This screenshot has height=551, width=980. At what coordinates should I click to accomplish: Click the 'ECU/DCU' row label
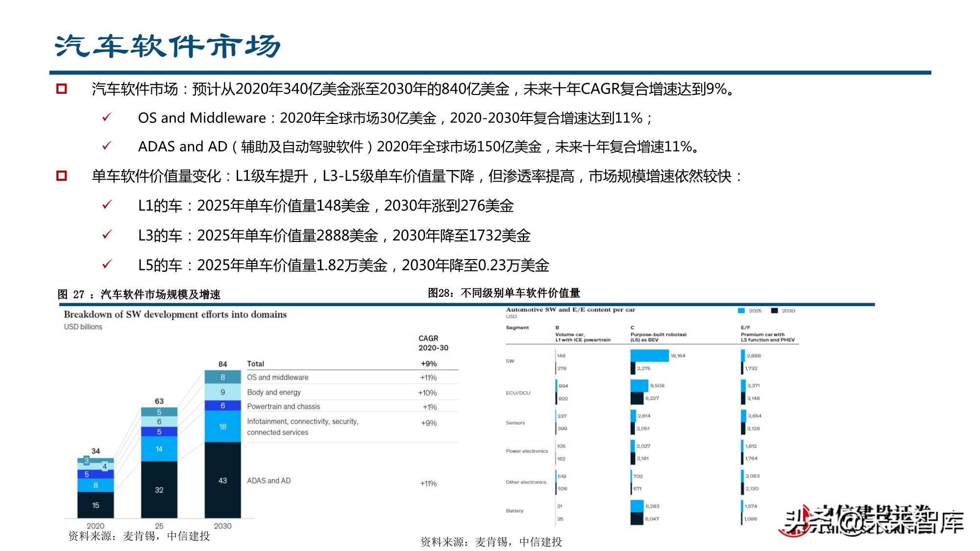tap(518, 393)
